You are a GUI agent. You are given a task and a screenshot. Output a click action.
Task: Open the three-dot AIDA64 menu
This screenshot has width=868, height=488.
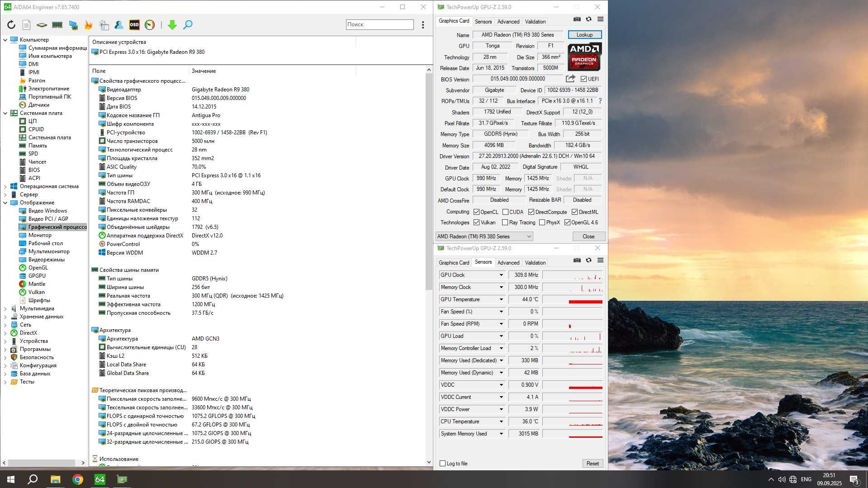pos(423,25)
